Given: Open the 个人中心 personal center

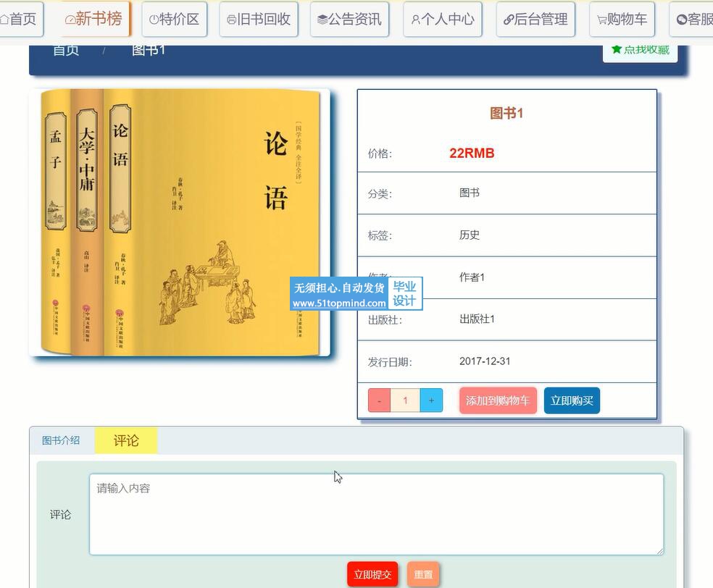Looking at the screenshot, I should tap(443, 19).
